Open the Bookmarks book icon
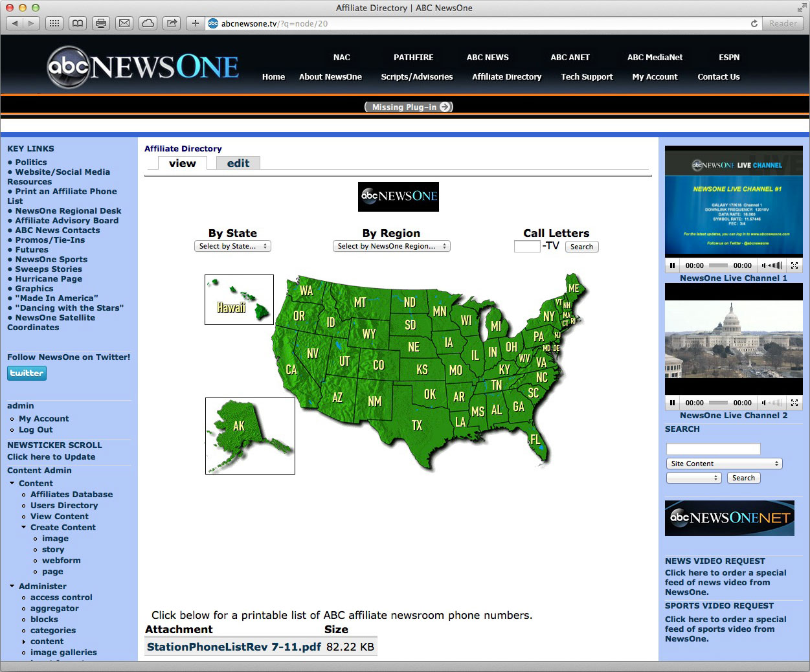 click(78, 23)
